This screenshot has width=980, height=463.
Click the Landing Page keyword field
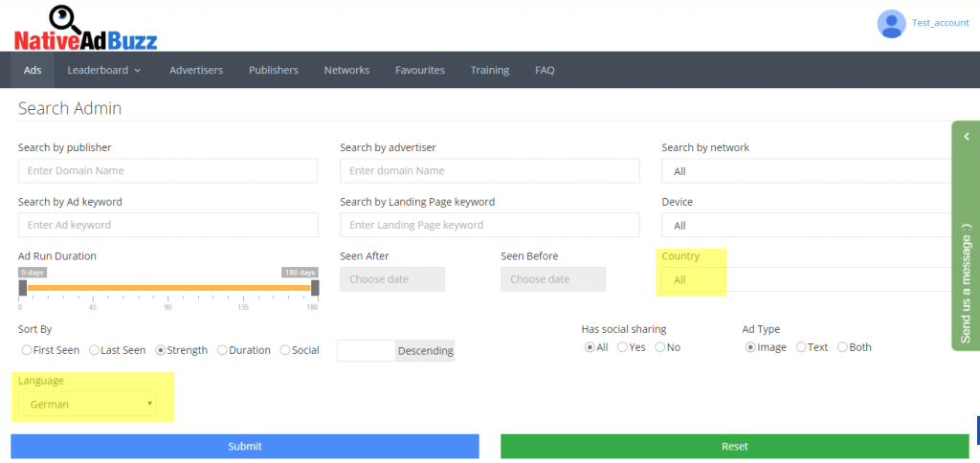tap(490, 225)
